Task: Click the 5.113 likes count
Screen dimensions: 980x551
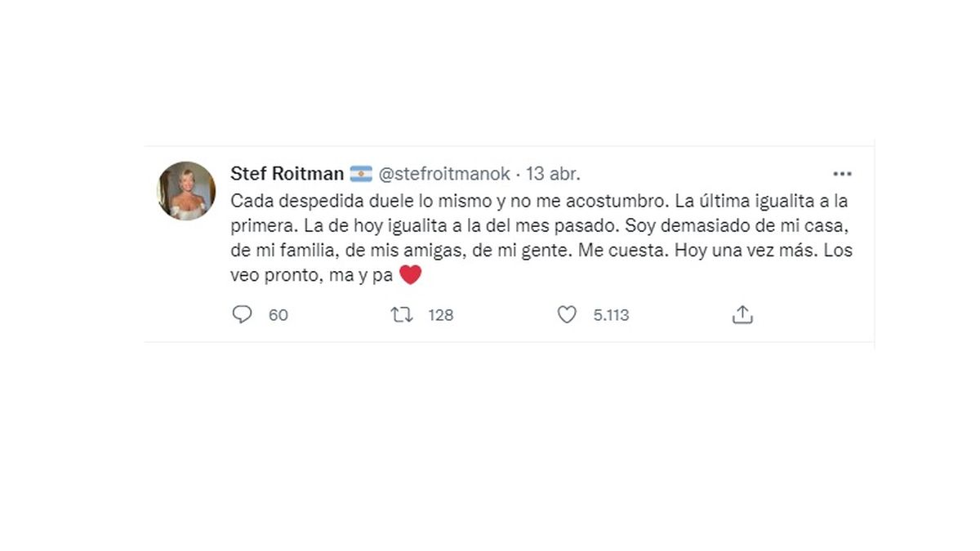Action: [x=611, y=315]
